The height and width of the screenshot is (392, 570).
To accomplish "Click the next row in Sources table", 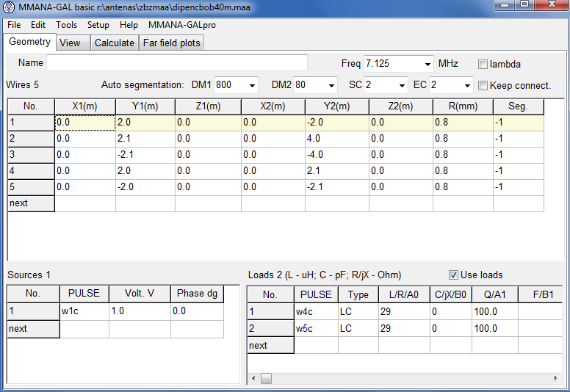I will click(33, 329).
